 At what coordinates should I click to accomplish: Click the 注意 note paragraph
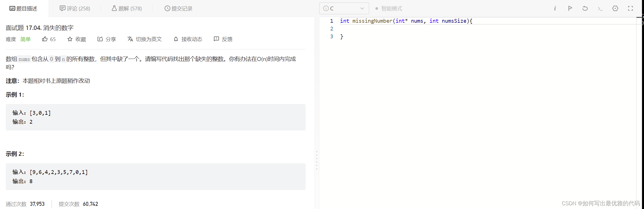click(48, 81)
